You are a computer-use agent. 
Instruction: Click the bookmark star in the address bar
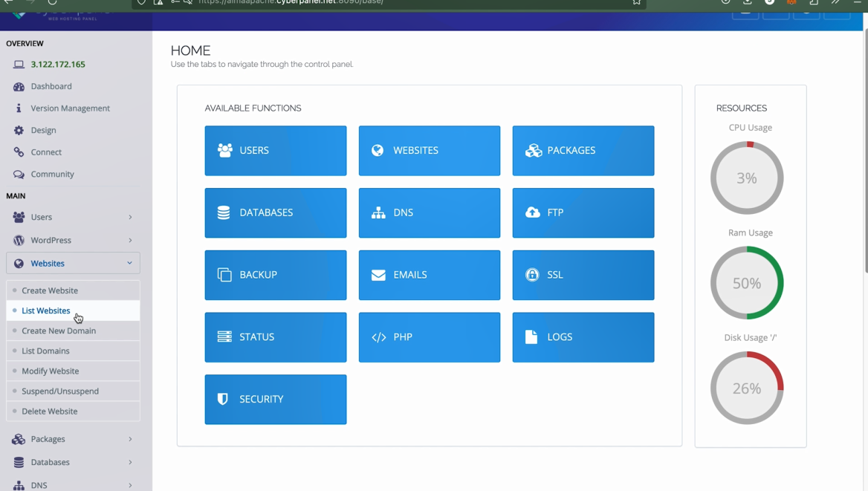(x=636, y=3)
